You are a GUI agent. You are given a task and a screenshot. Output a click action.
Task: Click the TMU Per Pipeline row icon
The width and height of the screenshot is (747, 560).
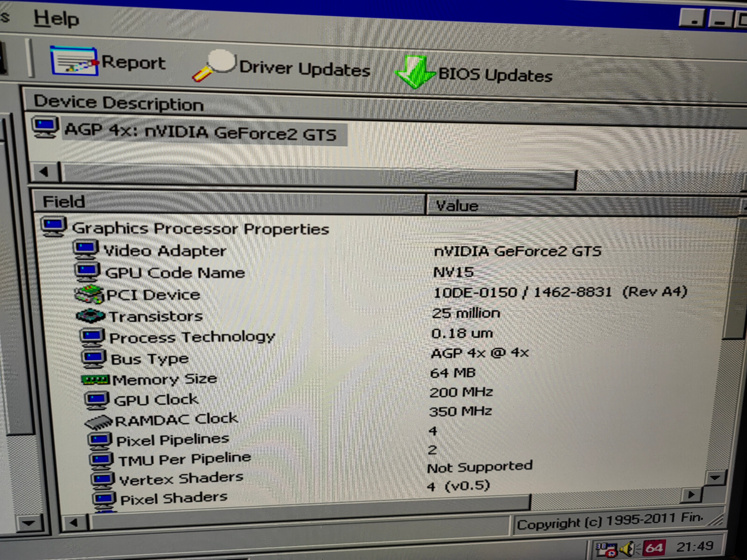(101, 460)
